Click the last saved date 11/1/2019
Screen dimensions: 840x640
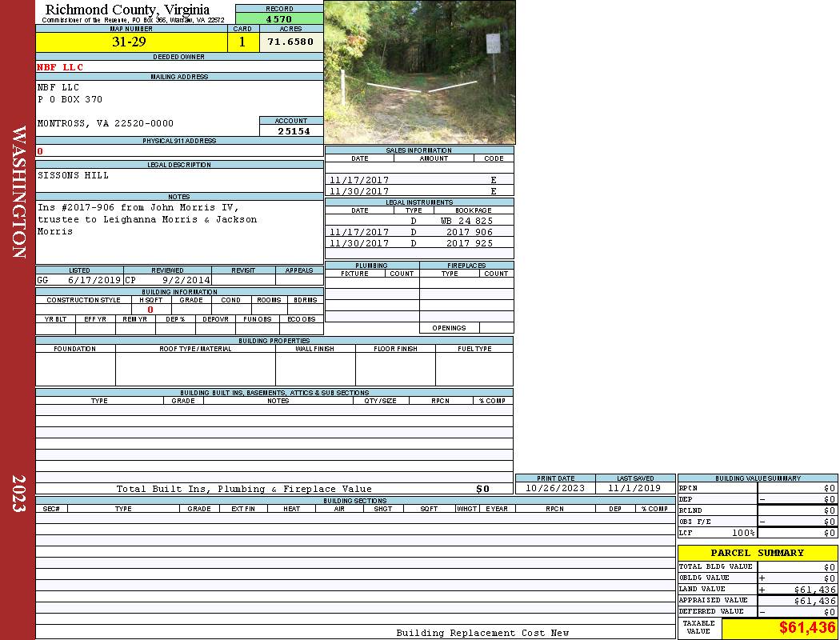634,488
